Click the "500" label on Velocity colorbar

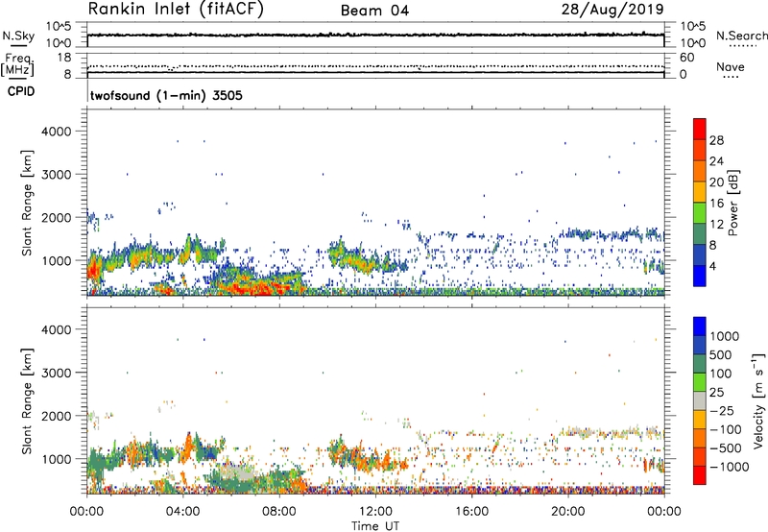pos(721,355)
